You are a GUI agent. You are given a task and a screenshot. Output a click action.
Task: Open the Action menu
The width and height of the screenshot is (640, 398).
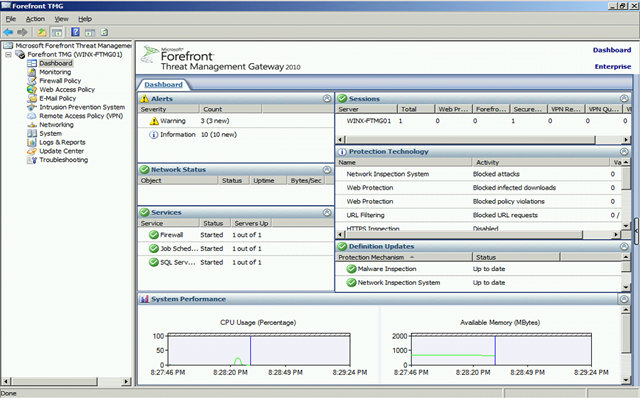35,19
